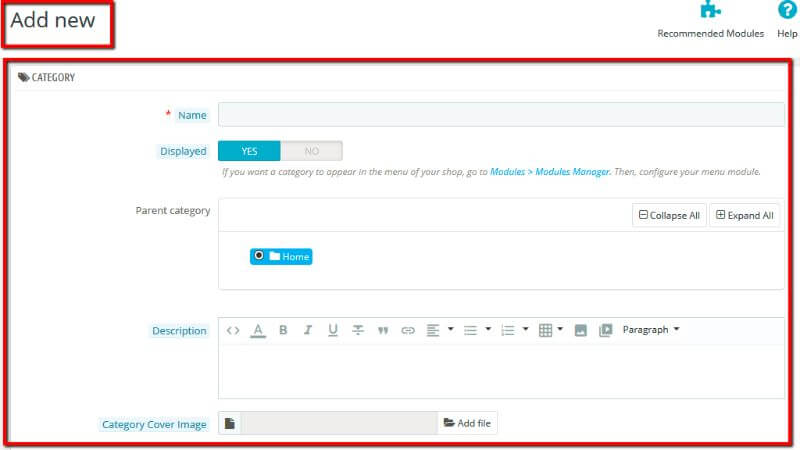Image resolution: width=800 pixels, height=450 pixels.
Task: Click the Home folder icon
Action: click(275, 256)
